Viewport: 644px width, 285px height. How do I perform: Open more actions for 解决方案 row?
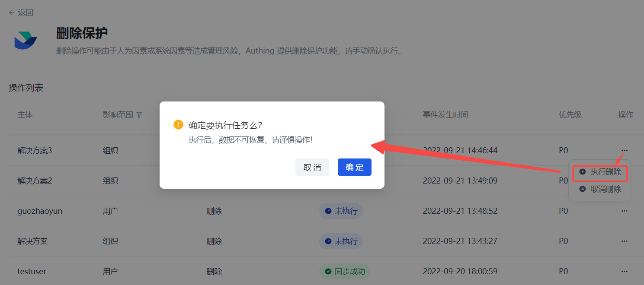[624, 241]
